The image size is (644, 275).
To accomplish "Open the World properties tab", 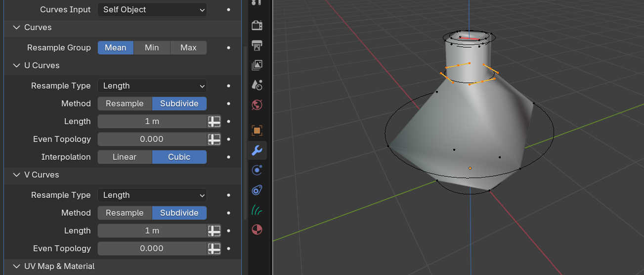I will point(257,104).
